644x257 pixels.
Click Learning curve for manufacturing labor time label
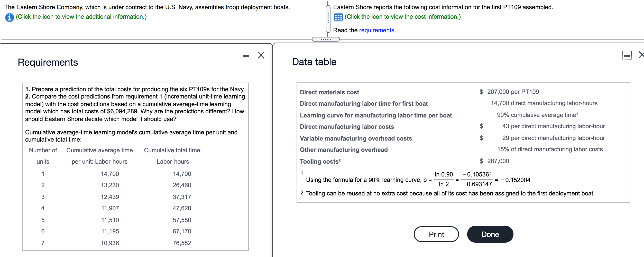pos(376,115)
